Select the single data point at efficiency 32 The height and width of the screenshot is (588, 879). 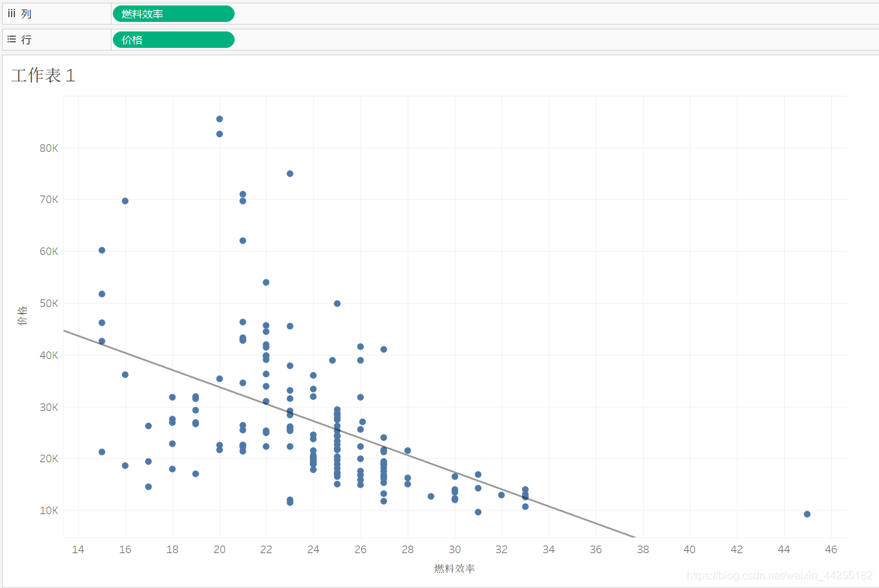click(x=501, y=495)
